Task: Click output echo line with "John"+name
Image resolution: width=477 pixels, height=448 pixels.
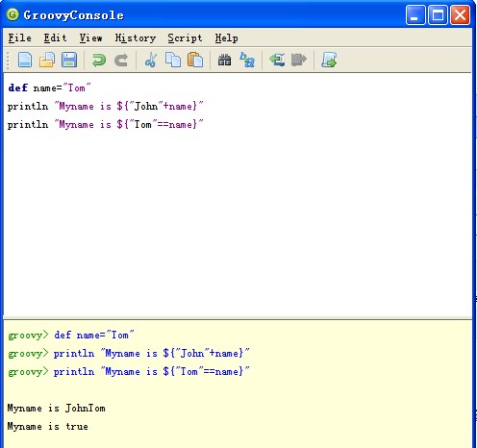Action: point(129,354)
